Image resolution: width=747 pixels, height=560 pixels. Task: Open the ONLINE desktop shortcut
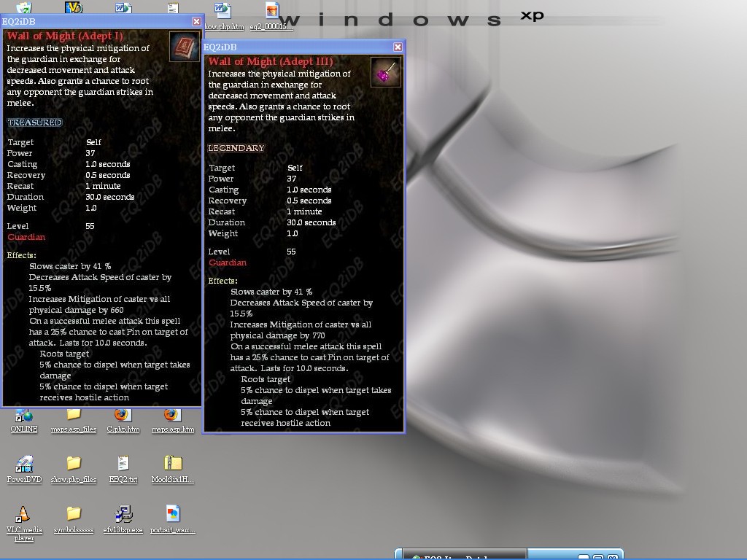click(x=24, y=416)
